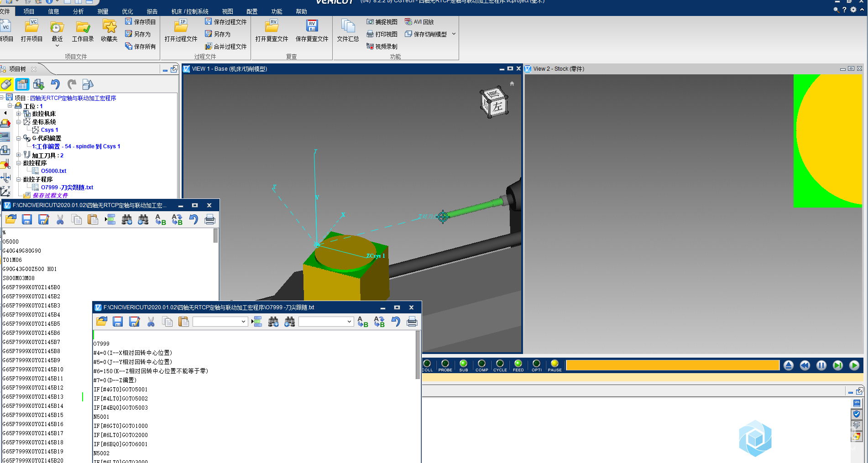Open the 最近 recent projects dropdown
The width and height of the screenshot is (868, 463).
(x=57, y=33)
